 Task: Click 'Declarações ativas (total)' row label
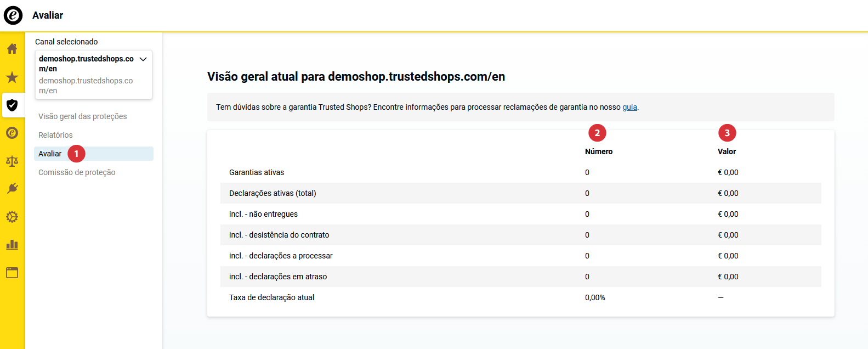pyautogui.click(x=273, y=193)
